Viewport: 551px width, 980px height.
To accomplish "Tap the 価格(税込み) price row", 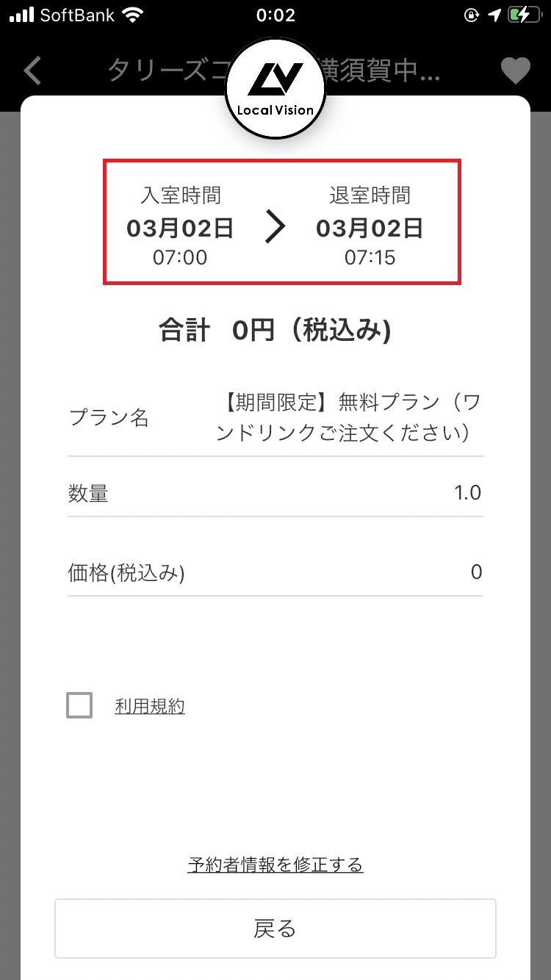I will [x=275, y=572].
